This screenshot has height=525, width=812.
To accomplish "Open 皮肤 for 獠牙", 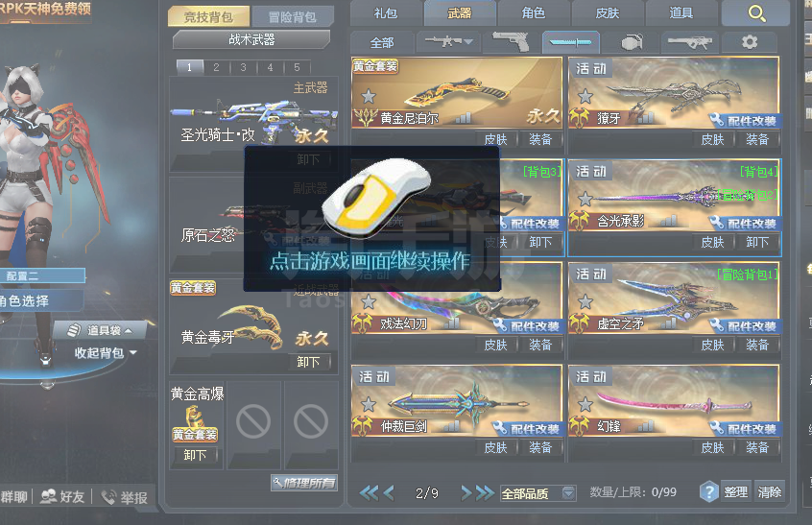I will click(712, 139).
